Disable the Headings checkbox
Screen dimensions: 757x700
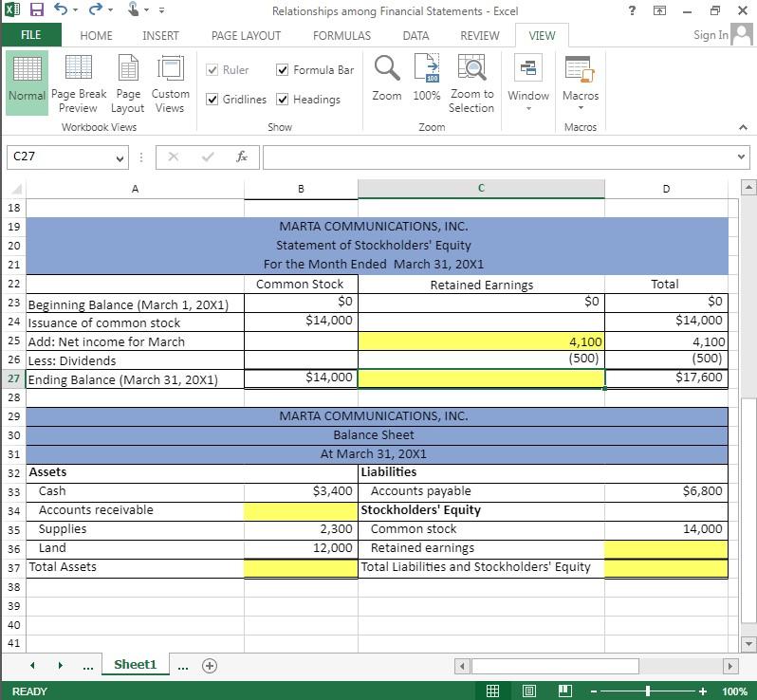click(283, 100)
